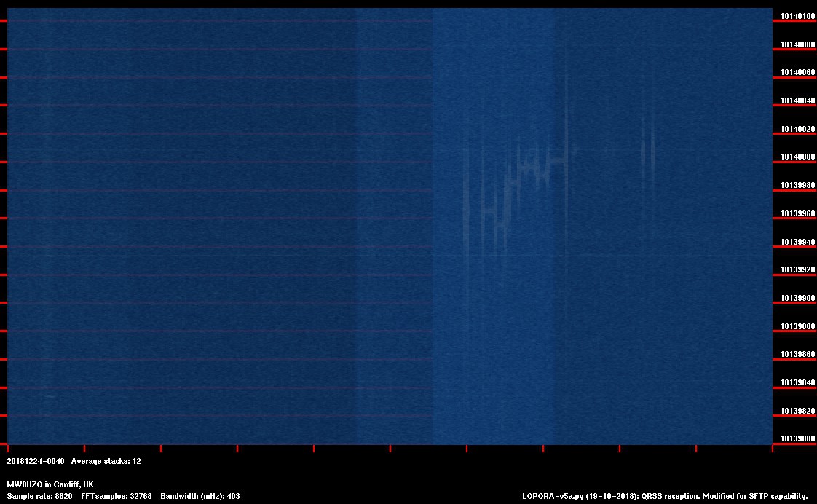817x504 pixels.
Task: Click the Sample rate: 8820 text
Action: [39, 496]
